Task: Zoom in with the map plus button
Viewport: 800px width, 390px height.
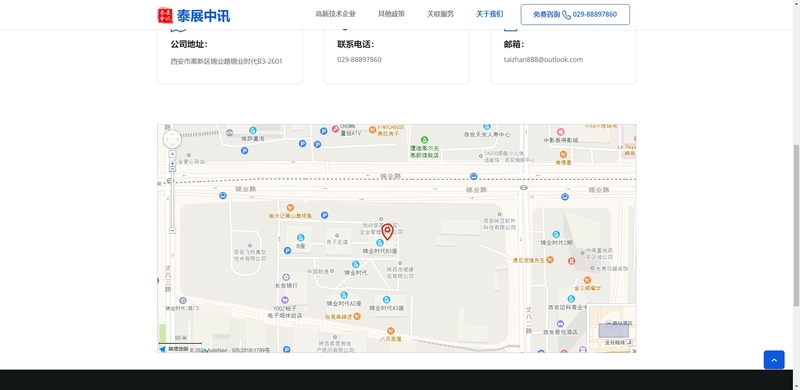Action: [x=172, y=163]
